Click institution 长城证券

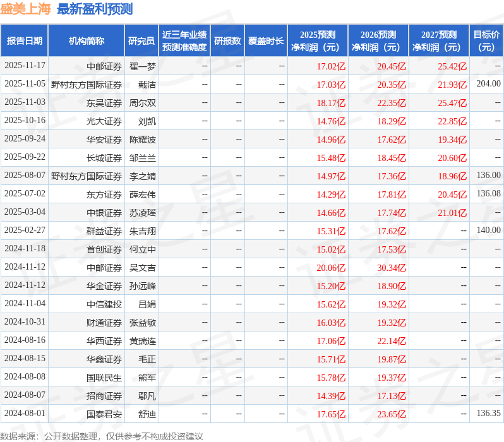104,158
